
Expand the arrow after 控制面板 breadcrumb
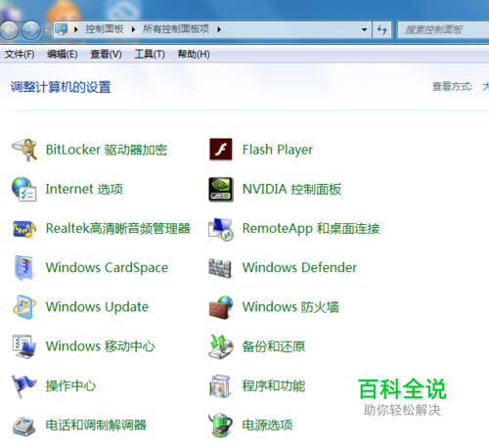click(x=133, y=29)
